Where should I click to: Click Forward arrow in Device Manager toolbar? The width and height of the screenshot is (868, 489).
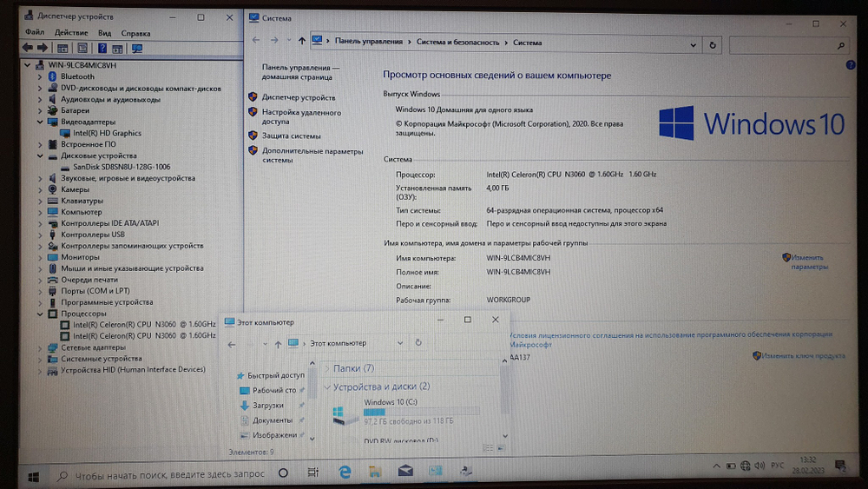(x=42, y=48)
